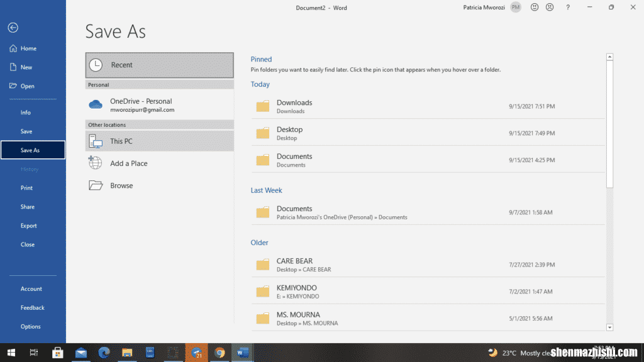Click the Desktop row folder icon
The height and width of the screenshot is (362, 644).
263,133
